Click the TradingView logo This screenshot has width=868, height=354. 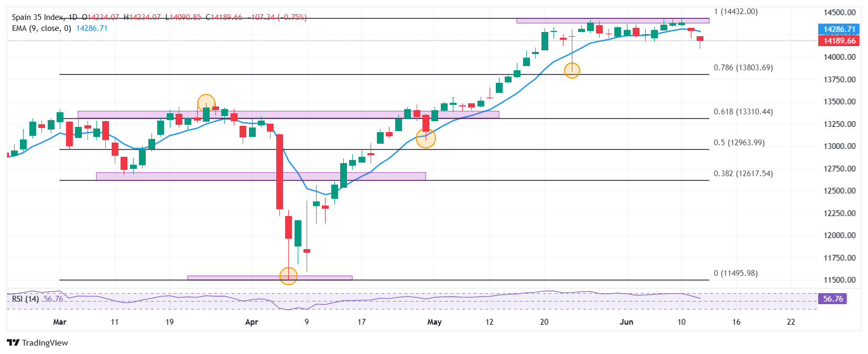tap(37, 342)
